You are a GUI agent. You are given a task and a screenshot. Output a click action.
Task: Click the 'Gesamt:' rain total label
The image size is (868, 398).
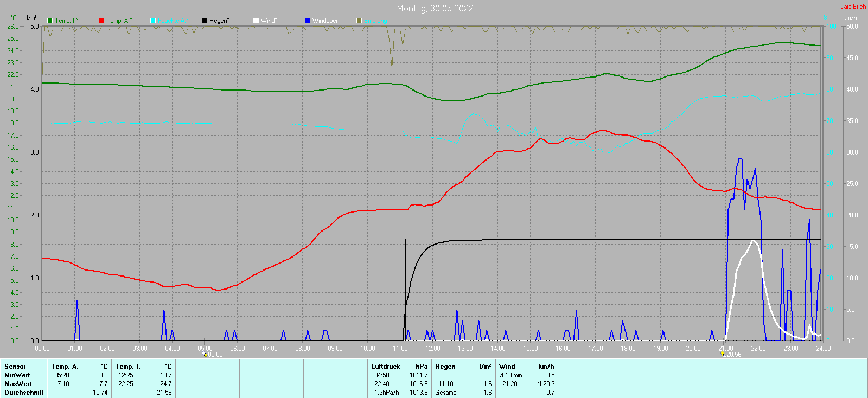coord(445,393)
